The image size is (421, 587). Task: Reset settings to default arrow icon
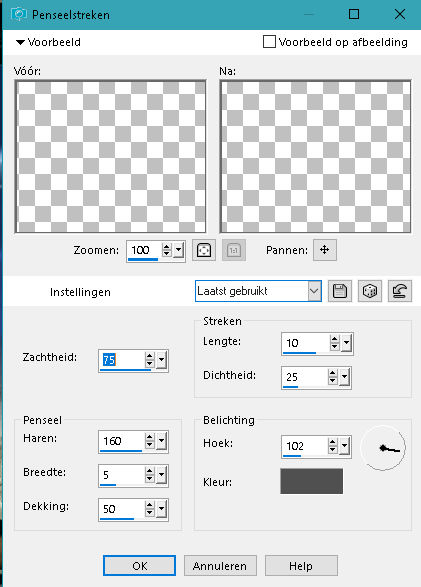click(400, 291)
